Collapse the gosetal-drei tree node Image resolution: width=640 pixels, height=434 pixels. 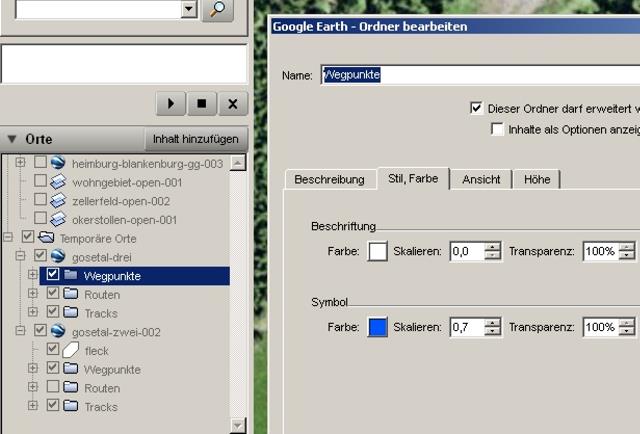(20, 256)
